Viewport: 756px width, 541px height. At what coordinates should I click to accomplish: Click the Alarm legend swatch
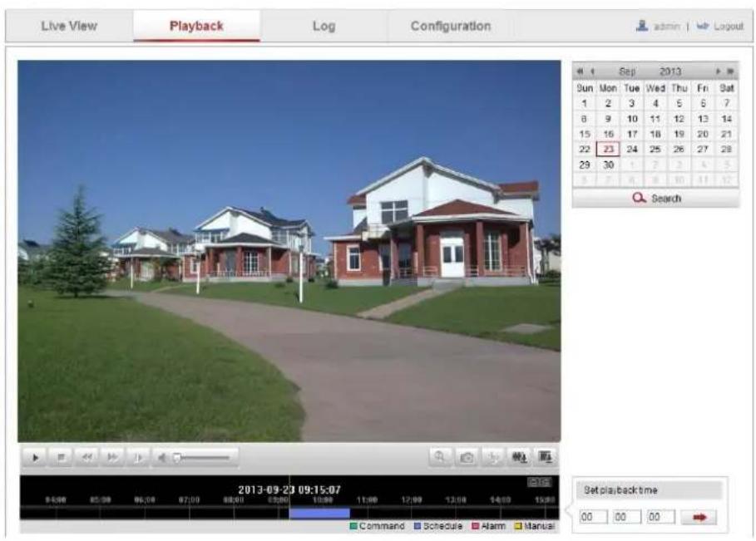pos(476,526)
